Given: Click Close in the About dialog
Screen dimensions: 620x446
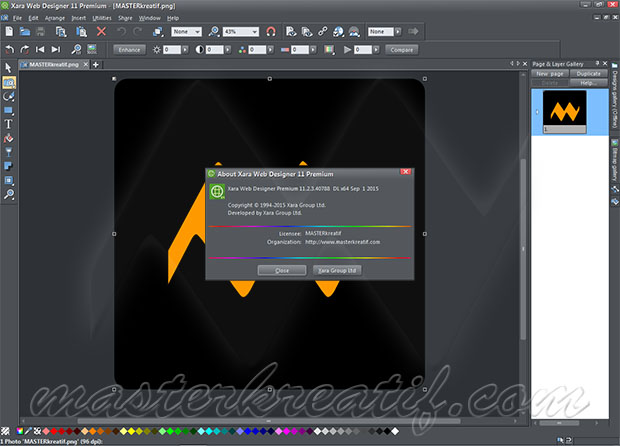Looking at the screenshot, I should click(x=282, y=270).
